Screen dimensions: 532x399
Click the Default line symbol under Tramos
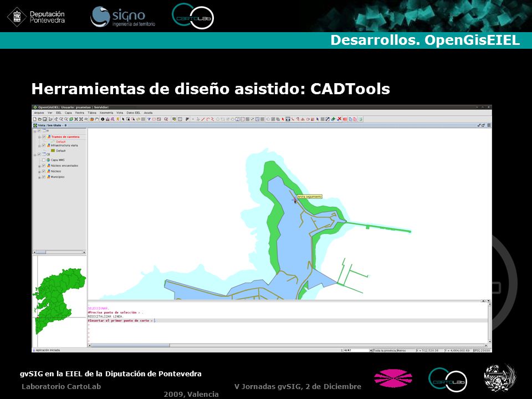coord(53,142)
